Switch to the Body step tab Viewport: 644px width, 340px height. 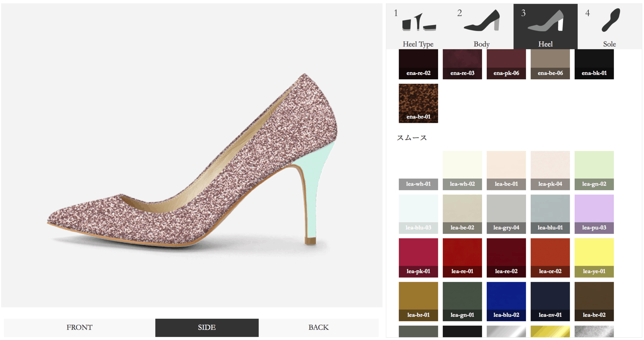click(x=481, y=27)
